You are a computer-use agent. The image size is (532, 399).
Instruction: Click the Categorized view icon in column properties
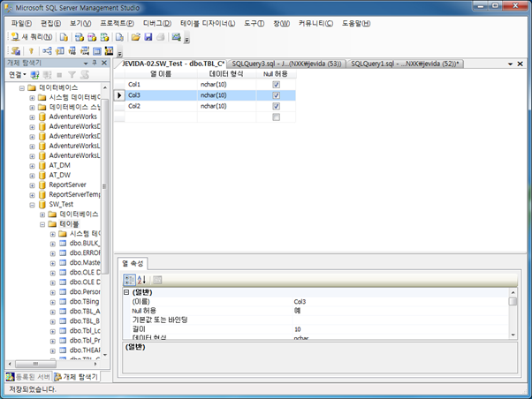tap(129, 280)
